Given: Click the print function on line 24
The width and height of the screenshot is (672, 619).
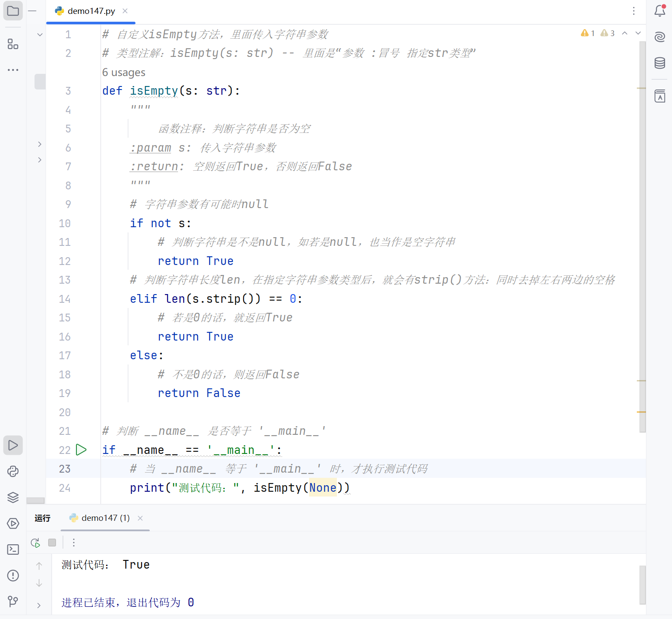Looking at the screenshot, I should coord(147,488).
